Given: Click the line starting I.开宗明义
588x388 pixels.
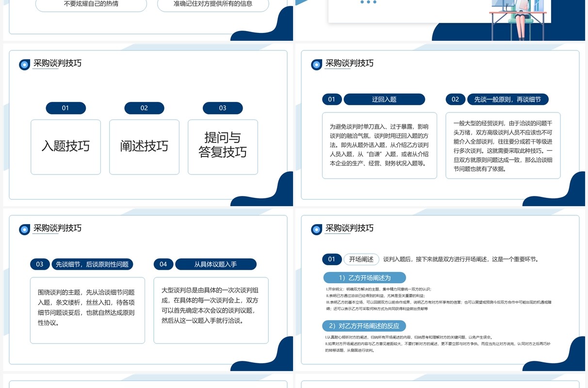Looking at the screenshot, I should tap(378, 290).
